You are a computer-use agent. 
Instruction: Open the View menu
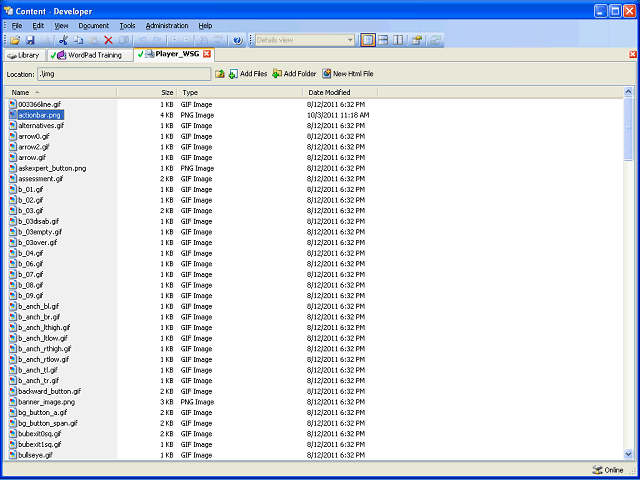point(61,26)
